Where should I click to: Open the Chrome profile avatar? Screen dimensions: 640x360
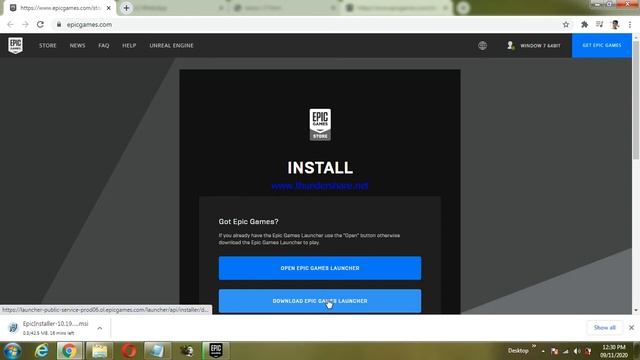tap(615, 24)
